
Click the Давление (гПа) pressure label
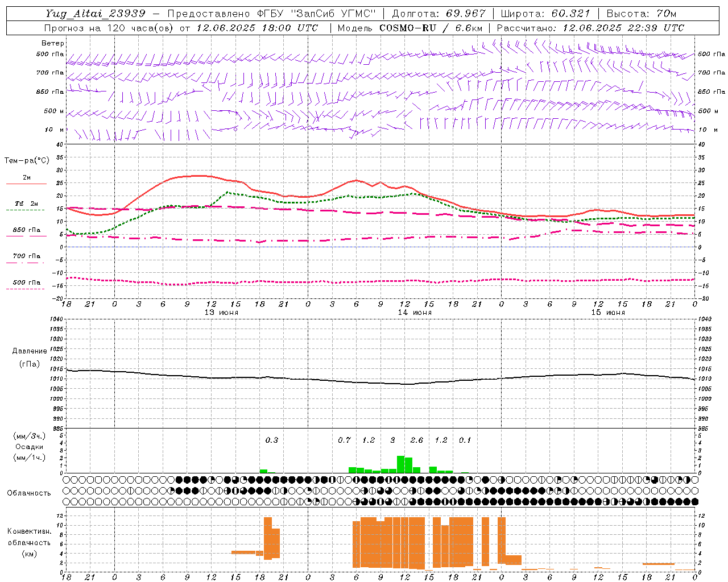pyautogui.click(x=30, y=357)
